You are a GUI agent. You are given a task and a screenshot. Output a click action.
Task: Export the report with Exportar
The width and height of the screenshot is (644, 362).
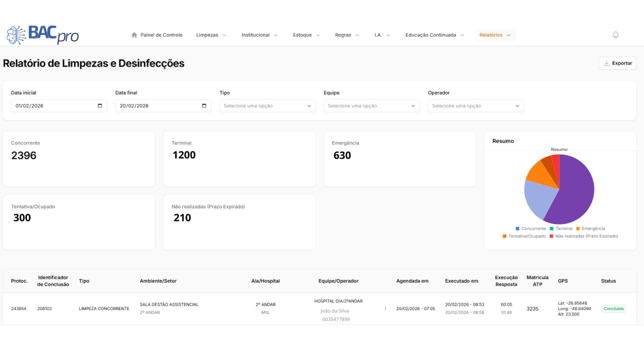[x=618, y=63]
